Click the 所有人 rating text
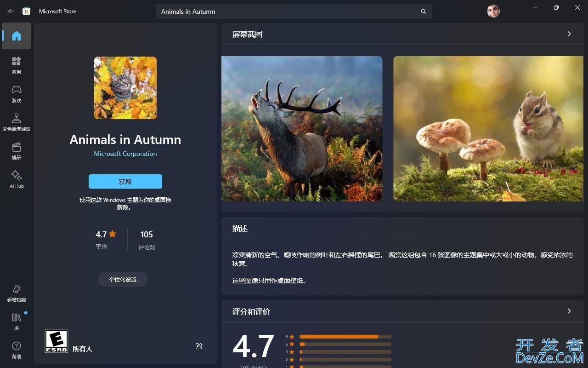 pyautogui.click(x=83, y=349)
